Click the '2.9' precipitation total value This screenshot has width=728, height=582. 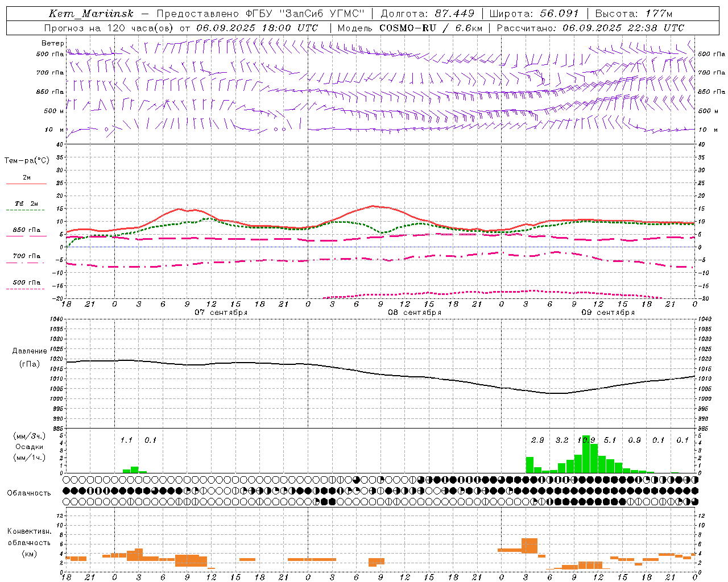point(537,440)
